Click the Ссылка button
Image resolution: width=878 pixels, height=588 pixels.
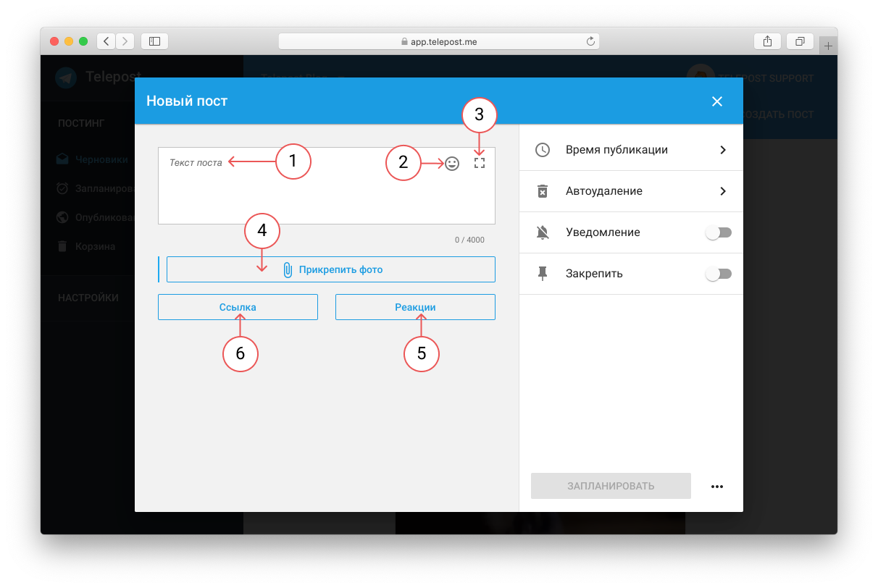point(238,307)
